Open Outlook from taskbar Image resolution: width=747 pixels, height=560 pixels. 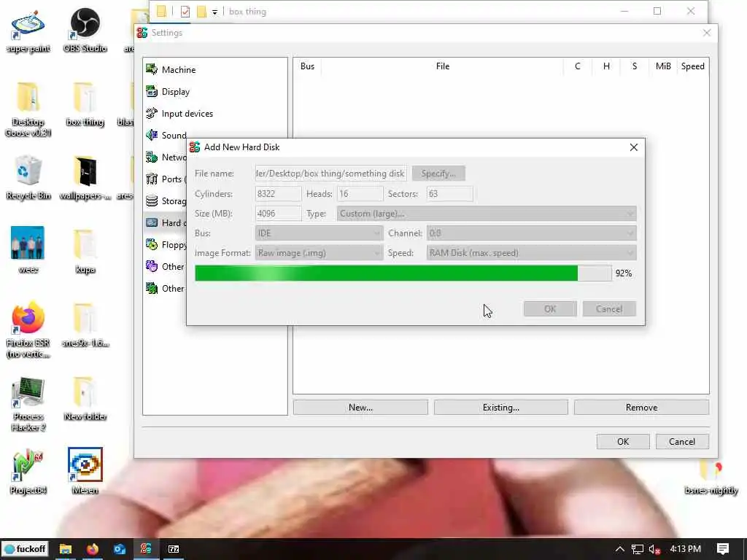[x=119, y=549]
